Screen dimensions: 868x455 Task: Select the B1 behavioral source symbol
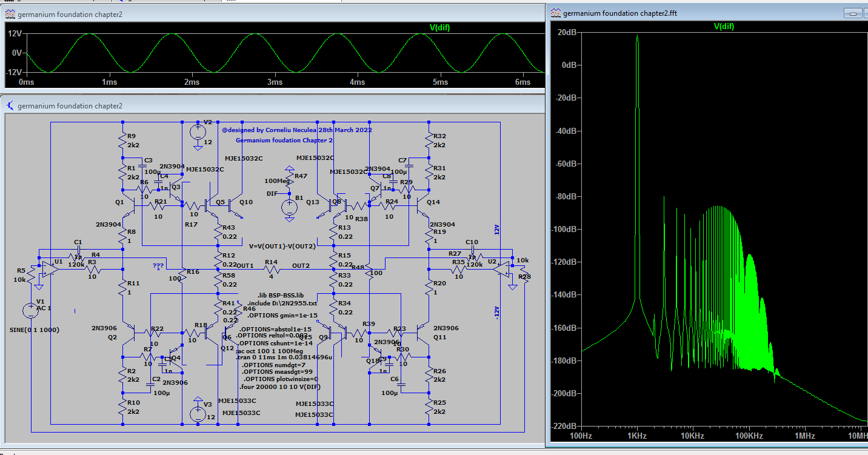click(289, 207)
